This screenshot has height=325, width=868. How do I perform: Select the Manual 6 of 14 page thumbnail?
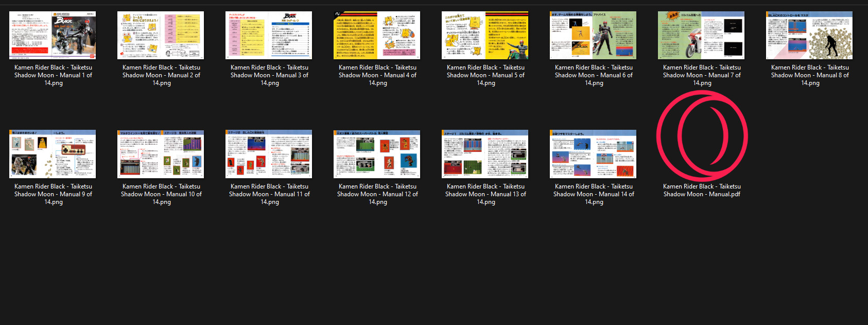click(x=594, y=35)
